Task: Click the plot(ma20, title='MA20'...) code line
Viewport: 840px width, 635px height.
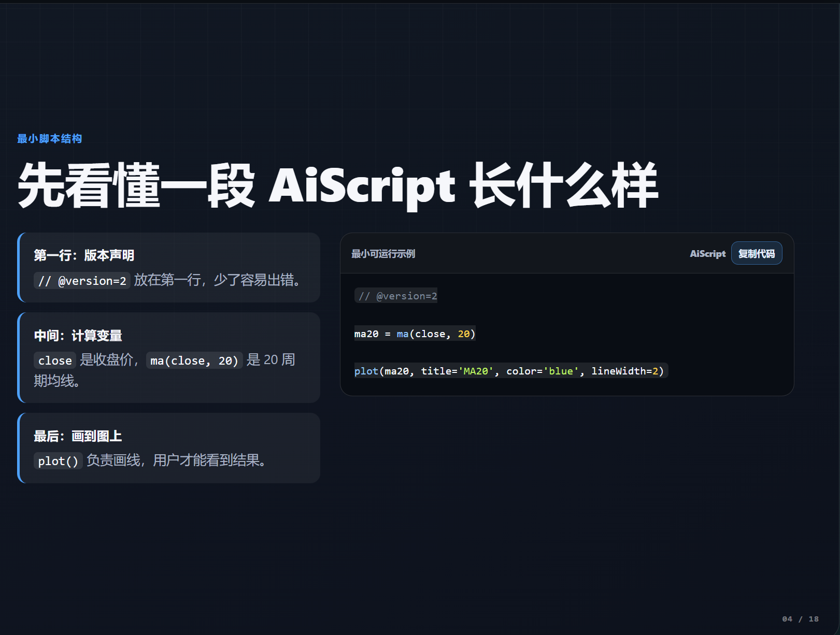Action: (x=511, y=371)
